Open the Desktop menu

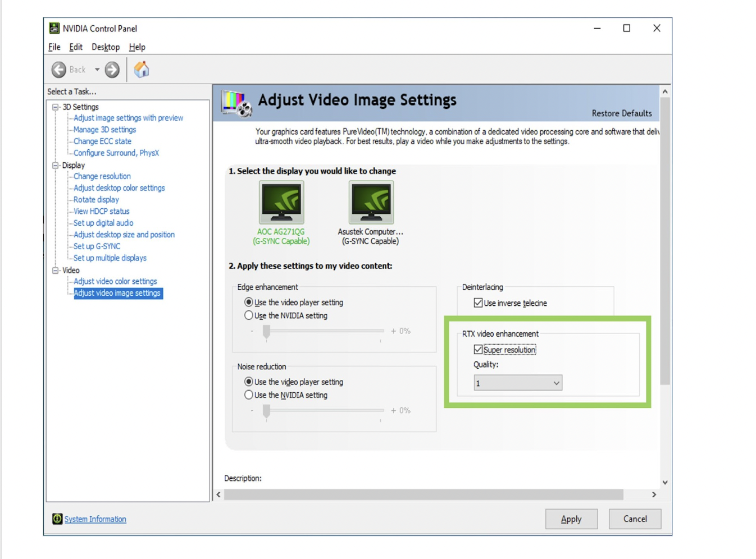106,47
